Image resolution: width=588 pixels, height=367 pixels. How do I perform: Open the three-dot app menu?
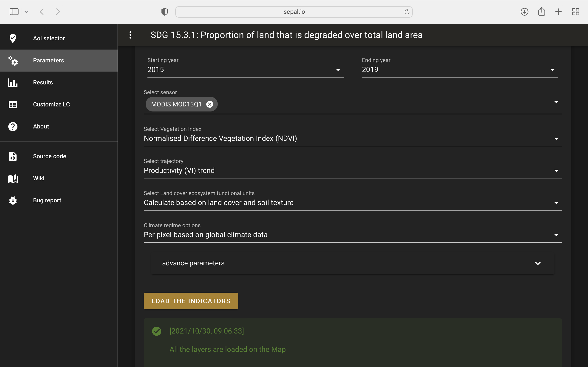point(130,35)
